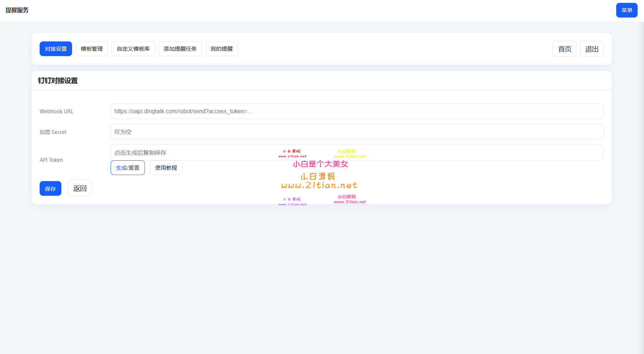
Task: Open the 我的提醒 tab
Action: (x=222, y=49)
